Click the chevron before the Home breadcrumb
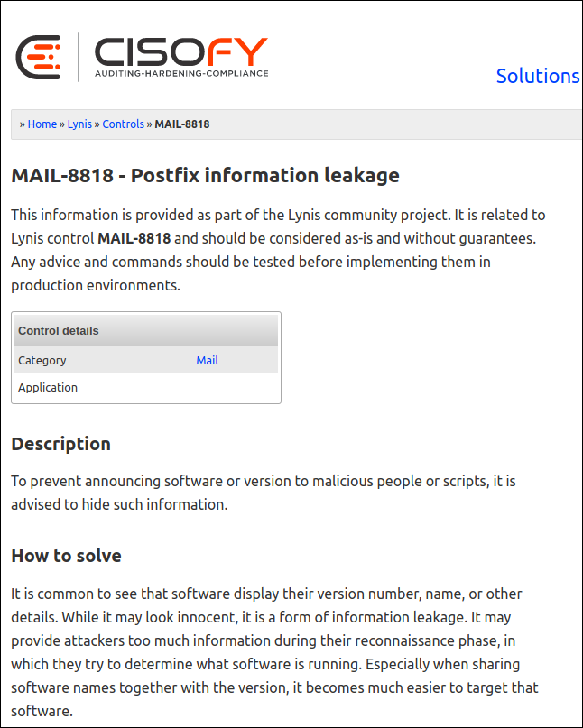The image size is (583, 728). click(x=20, y=124)
